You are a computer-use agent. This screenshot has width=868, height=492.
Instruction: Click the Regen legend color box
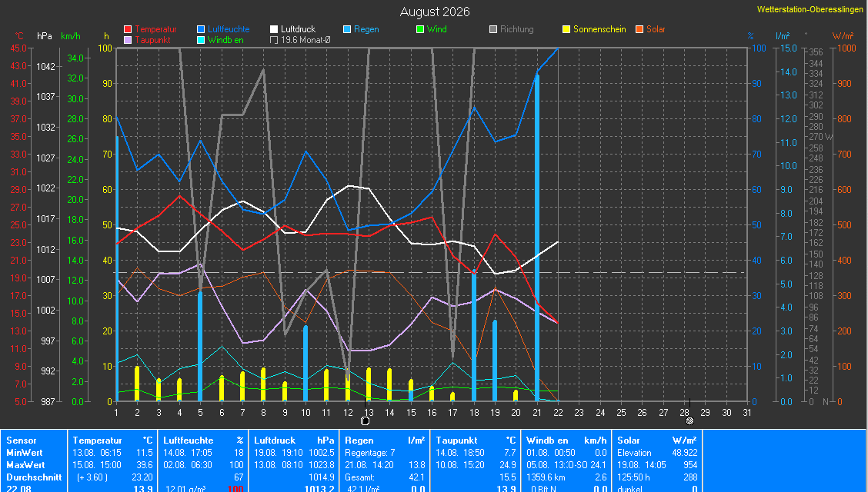point(347,29)
